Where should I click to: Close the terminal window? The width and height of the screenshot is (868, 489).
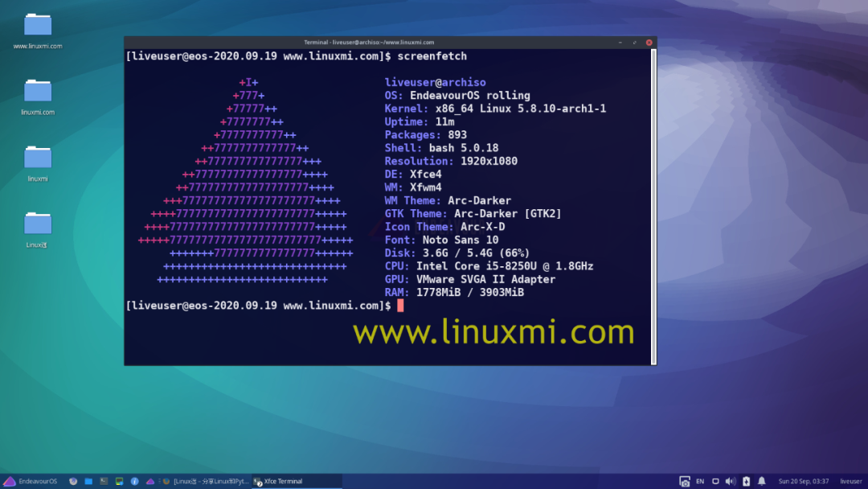tap(649, 42)
